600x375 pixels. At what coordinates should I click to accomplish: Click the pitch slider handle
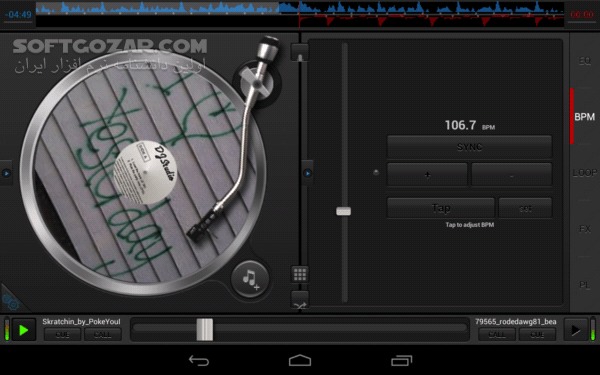pos(344,211)
